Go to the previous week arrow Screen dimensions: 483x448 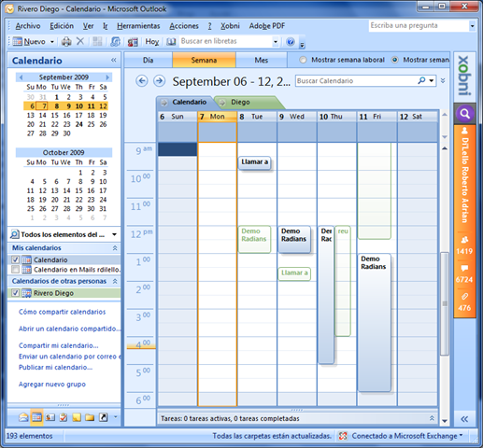pos(142,81)
